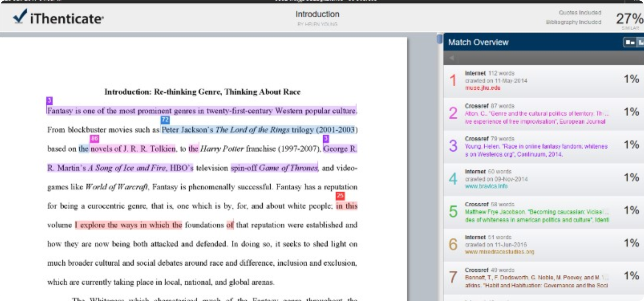Switch to the Match Overview view icon
This screenshot has width=644, height=301.
[630, 42]
